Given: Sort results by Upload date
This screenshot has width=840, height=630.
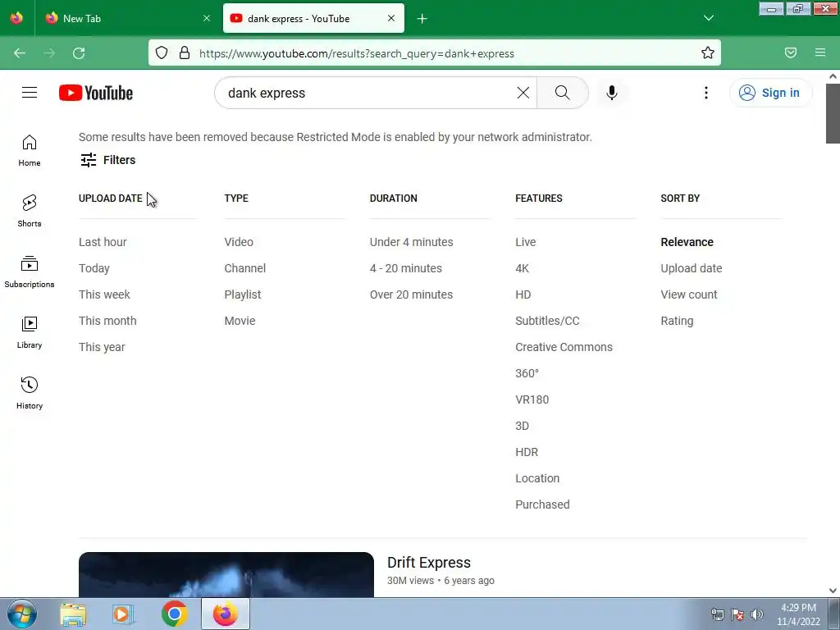Looking at the screenshot, I should pos(691,268).
